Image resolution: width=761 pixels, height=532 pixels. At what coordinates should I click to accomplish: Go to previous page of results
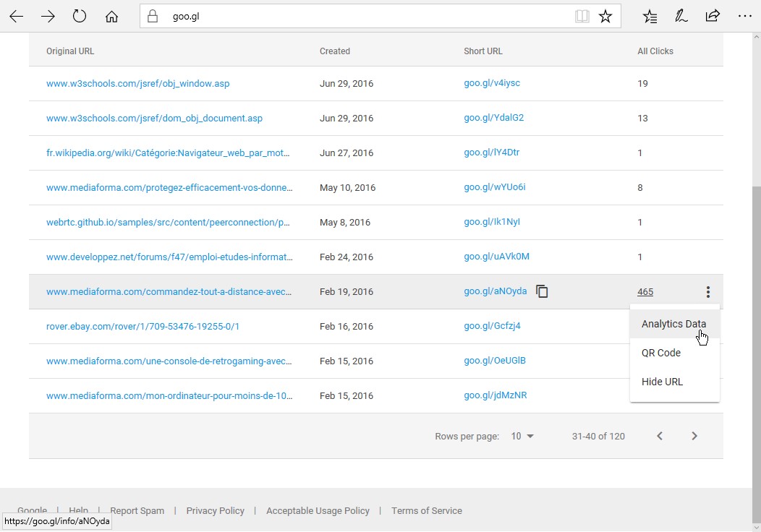click(660, 436)
